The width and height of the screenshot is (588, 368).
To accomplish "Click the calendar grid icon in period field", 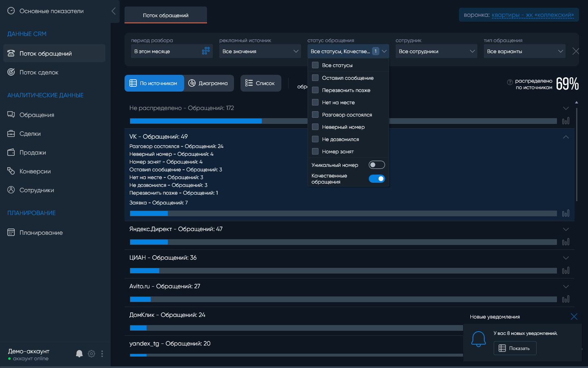I will [x=206, y=51].
